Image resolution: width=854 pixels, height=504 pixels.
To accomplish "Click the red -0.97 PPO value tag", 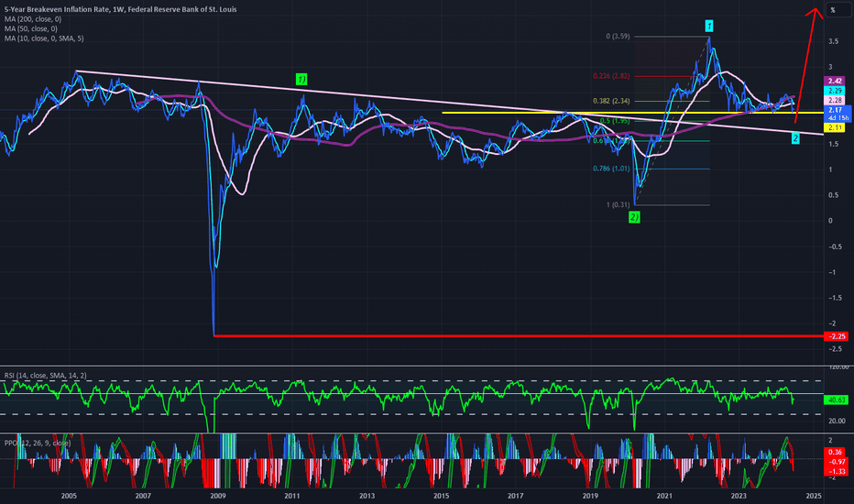I will pyautogui.click(x=836, y=462).
